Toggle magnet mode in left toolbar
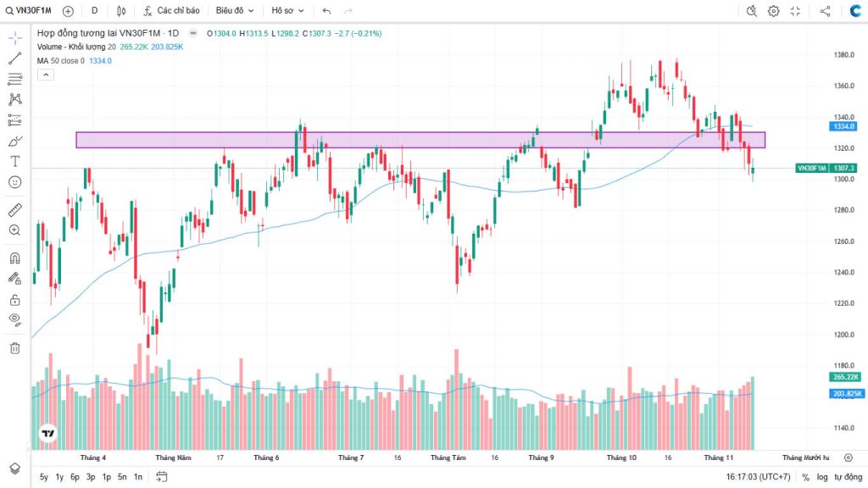868x488 pixels. click(x=14, y=258)
